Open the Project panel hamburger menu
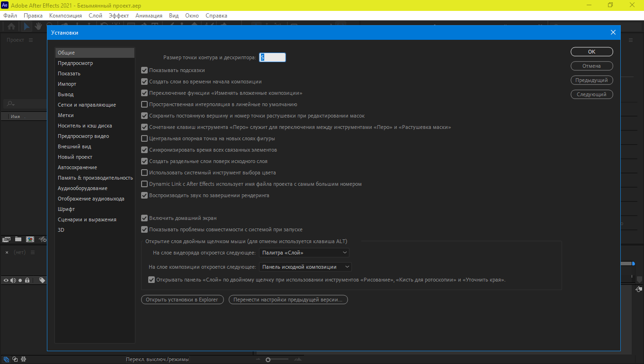 click(31, 40)
